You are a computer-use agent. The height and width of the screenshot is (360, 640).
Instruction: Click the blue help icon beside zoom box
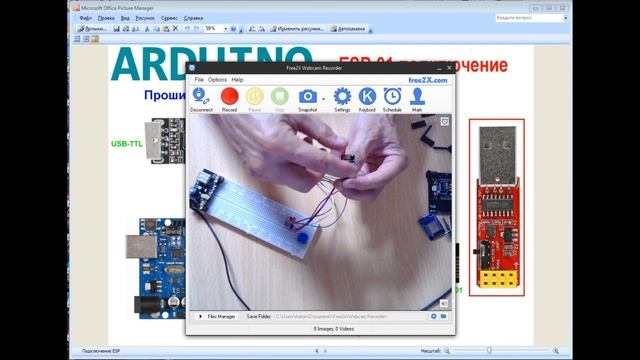click(233, 29)
